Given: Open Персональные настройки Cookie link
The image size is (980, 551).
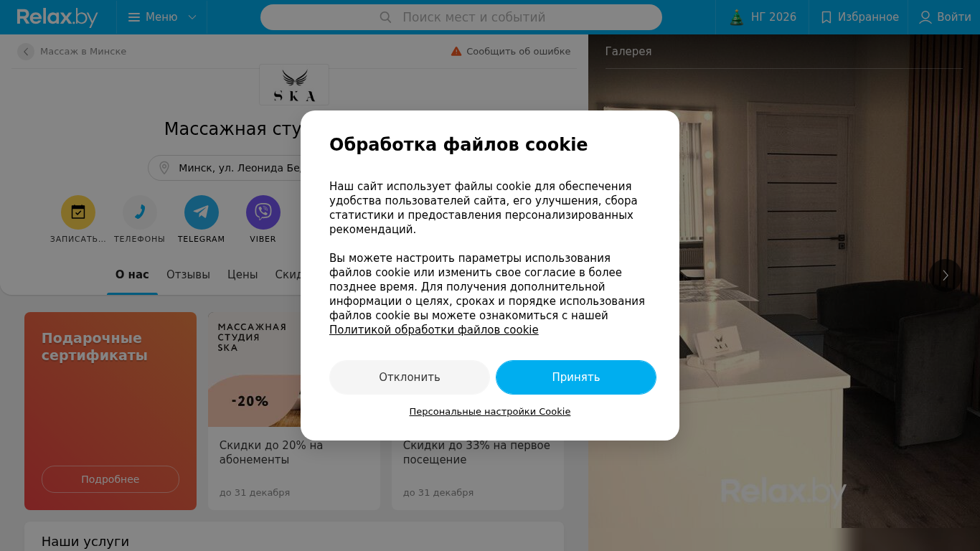Looking at the screenshot, I should [490, 412].
